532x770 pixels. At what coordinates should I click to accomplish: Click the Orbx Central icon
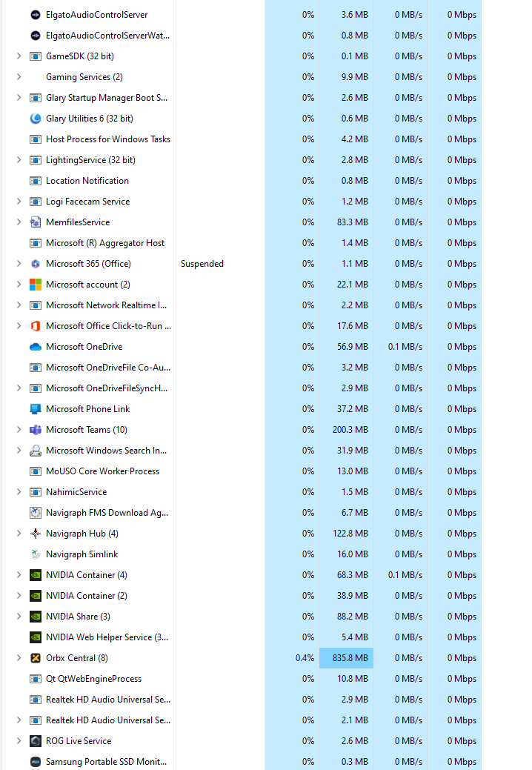[x=36, y=657]
